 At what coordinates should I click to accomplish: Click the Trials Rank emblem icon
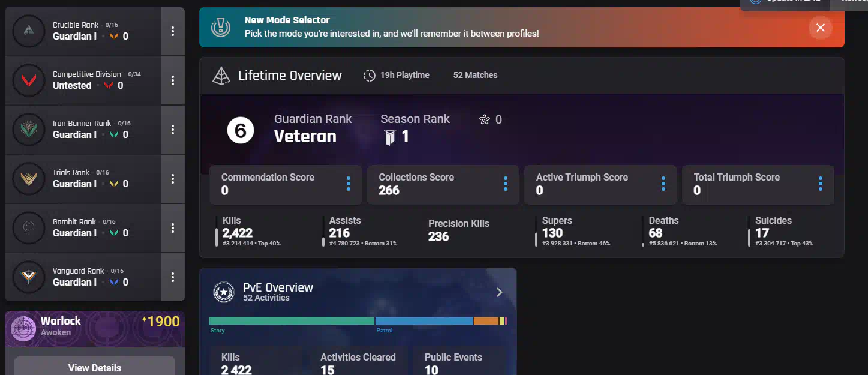tap(29, 179)
